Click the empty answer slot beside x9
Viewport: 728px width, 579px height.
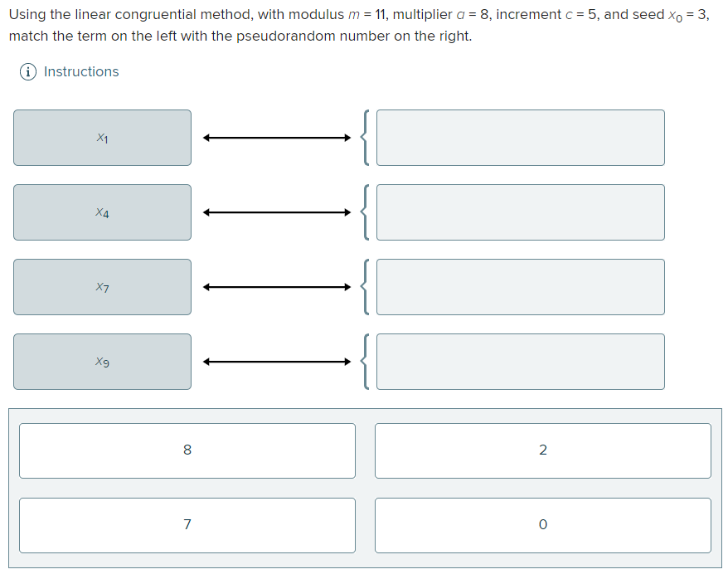[x=521, y=362]
